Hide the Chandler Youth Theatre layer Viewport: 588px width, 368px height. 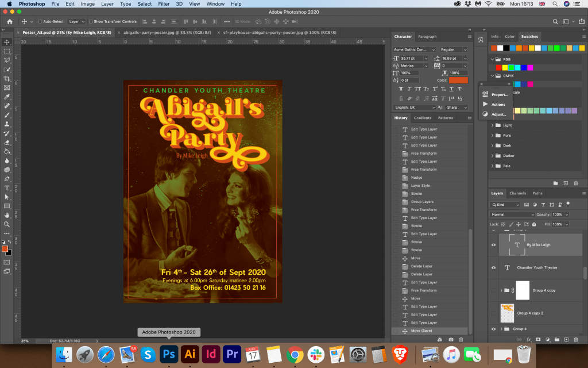coord(493,268)
